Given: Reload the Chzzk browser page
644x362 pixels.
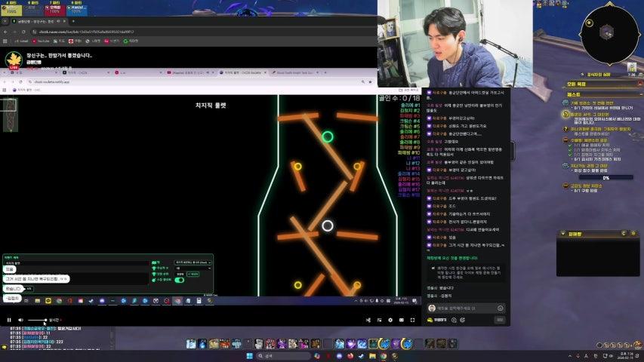Looking at the screenshot, I should tap(23, 32).
